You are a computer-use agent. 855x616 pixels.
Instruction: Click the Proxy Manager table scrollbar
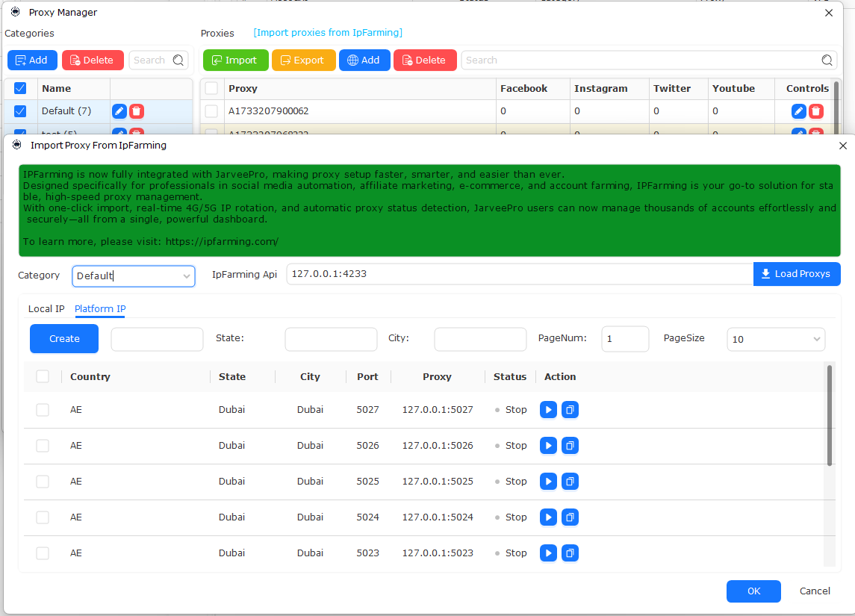coord(836,107)
